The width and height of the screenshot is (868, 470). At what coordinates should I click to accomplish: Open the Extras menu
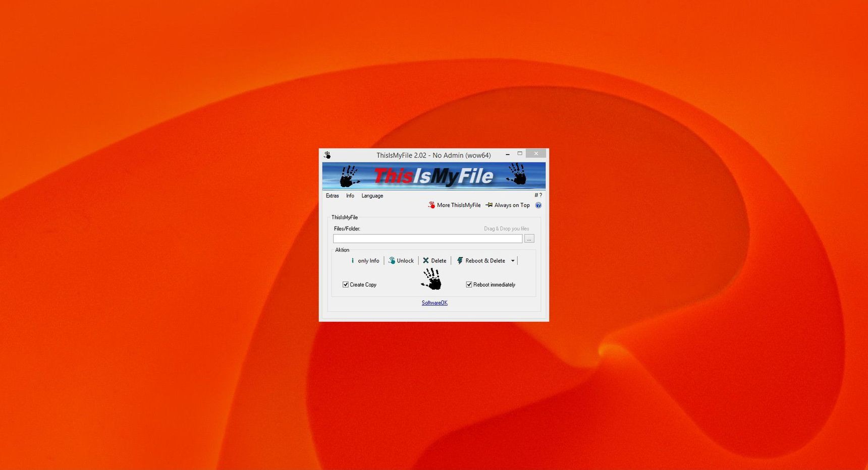pos(332,196)
